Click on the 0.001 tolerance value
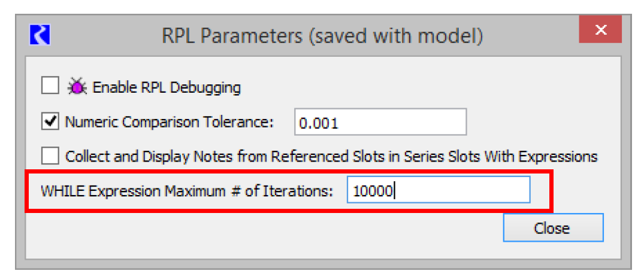This screenshot has width=644, height=280. tap(318, 123)
